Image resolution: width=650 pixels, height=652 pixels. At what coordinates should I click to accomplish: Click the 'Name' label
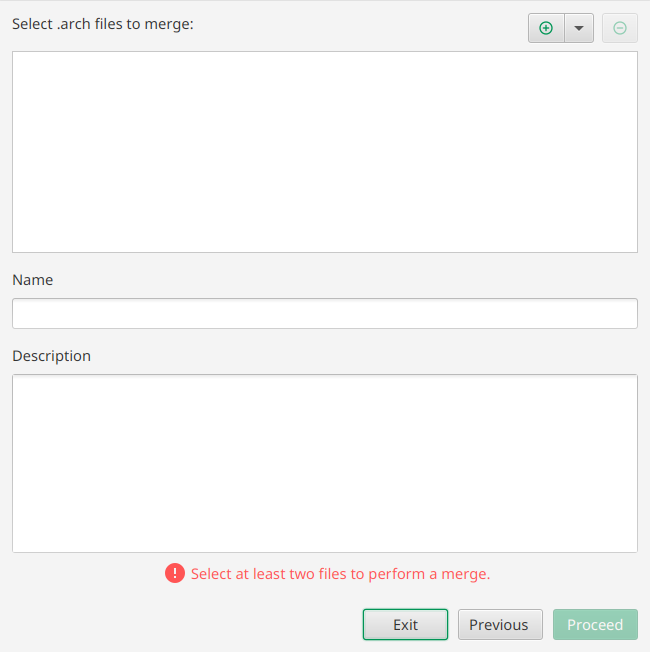pos(32,280)
